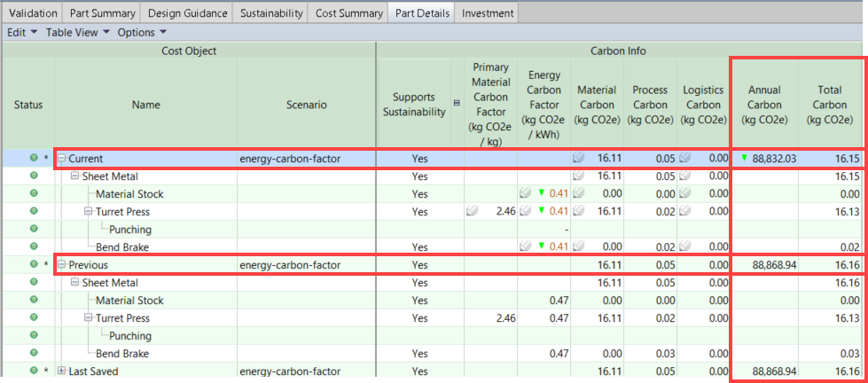The width and height of the screenshot is (868, 383).
Task: Click the Scenario column header
Action: pos(308,105)
